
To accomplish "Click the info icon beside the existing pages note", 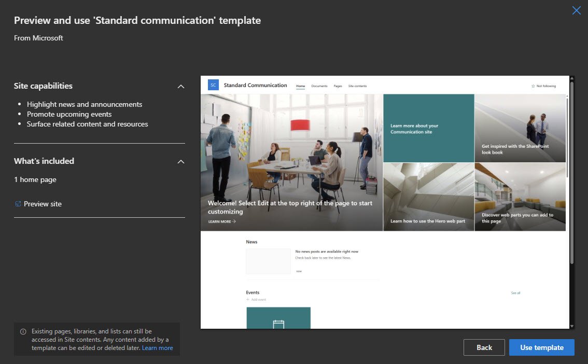I will [x=23, y=332].
